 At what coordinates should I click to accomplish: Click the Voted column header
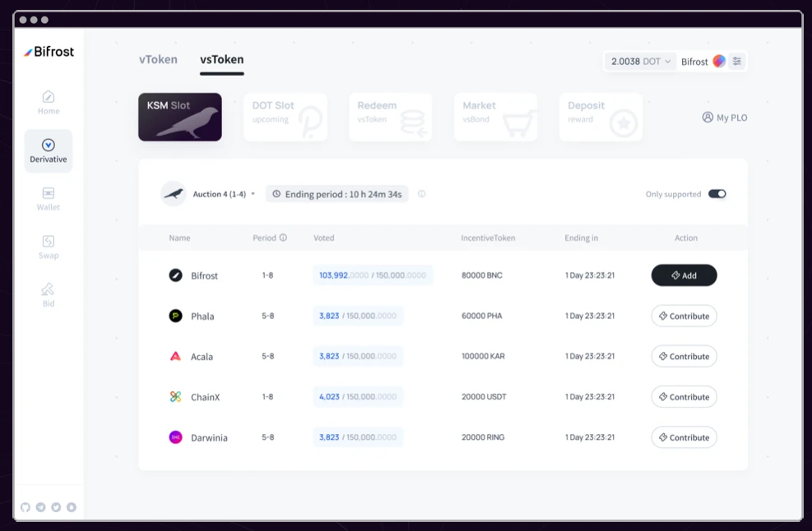point(323,238)
